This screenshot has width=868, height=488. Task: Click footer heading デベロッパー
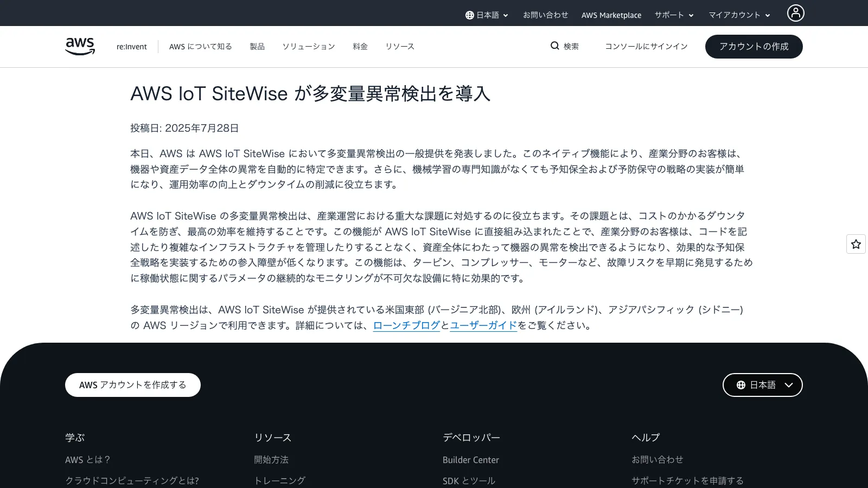[471, 438]
